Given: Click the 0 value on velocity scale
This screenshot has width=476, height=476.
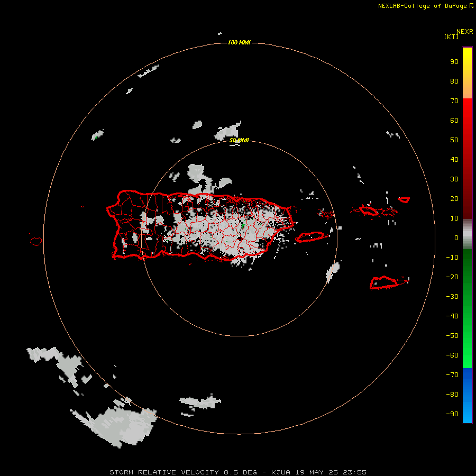Looking at the screenshot, I should [x=456, y=237].
